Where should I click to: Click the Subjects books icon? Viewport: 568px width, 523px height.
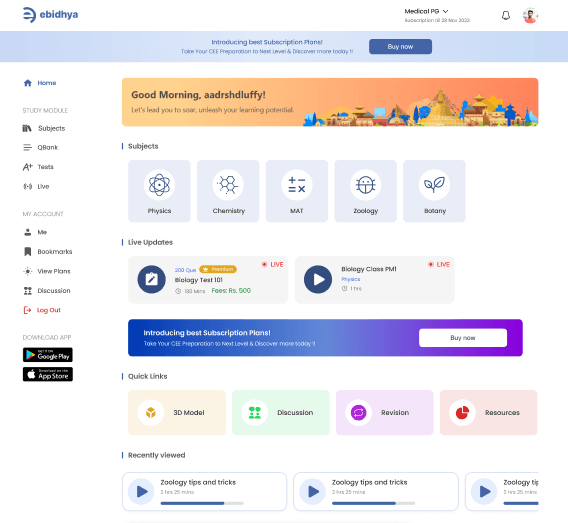click(x=27, y=128)
